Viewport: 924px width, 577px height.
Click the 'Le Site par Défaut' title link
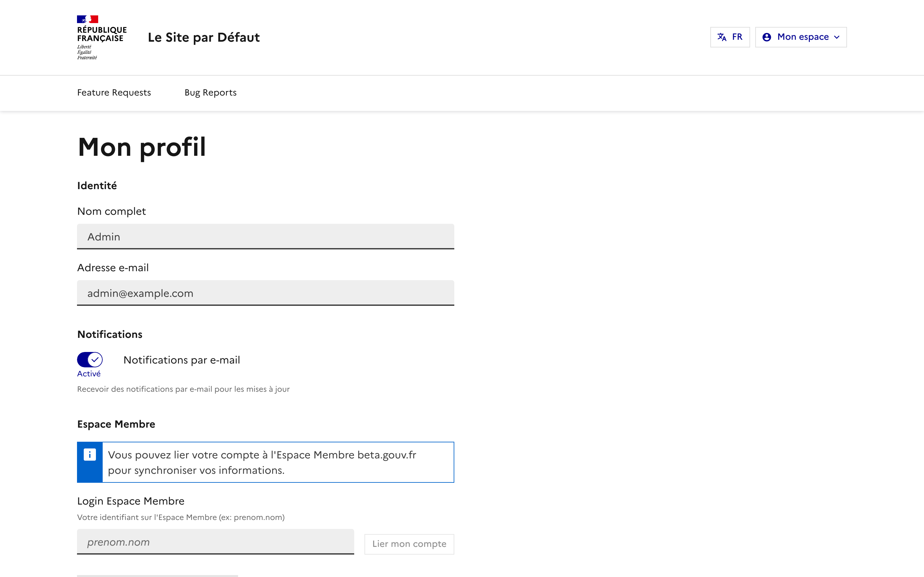tap(203, 38)
